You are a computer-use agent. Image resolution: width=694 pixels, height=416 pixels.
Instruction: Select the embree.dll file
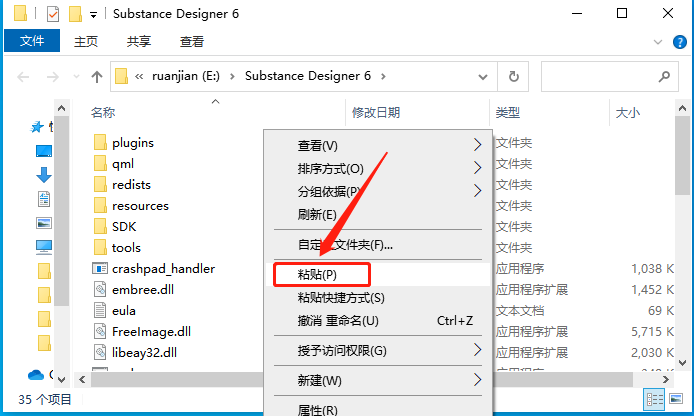tap(143, 289)
